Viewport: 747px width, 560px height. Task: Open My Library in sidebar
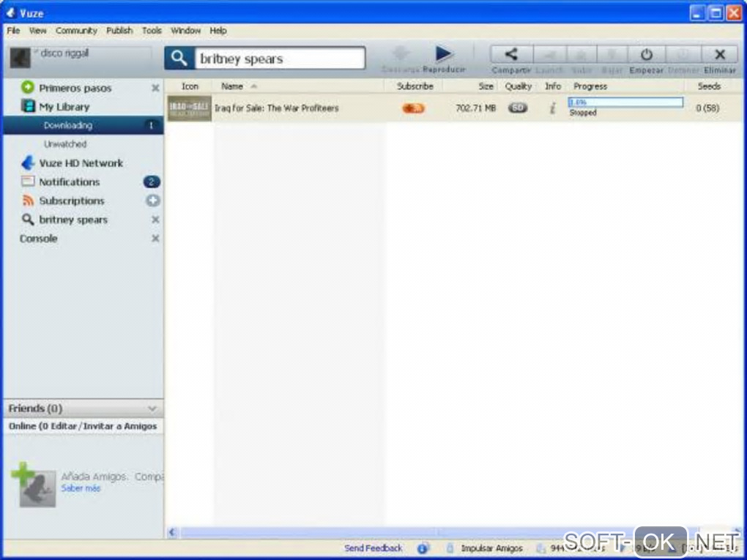tap(64, 107)
